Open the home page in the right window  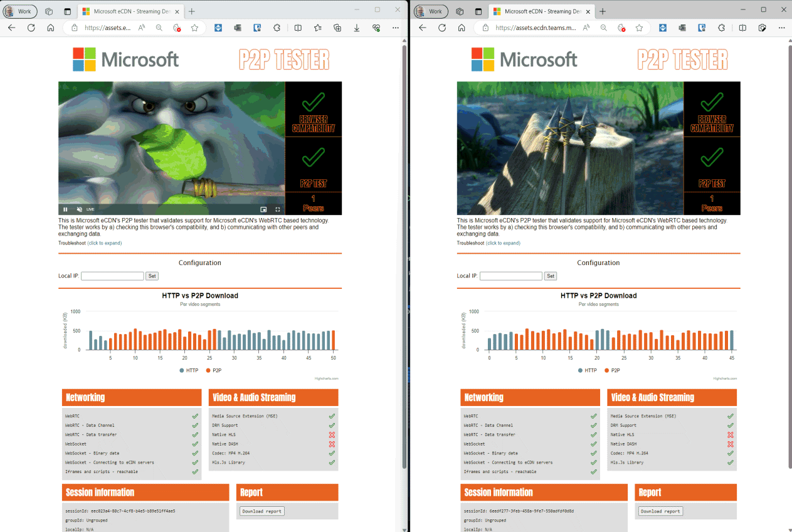pos(462,28)
